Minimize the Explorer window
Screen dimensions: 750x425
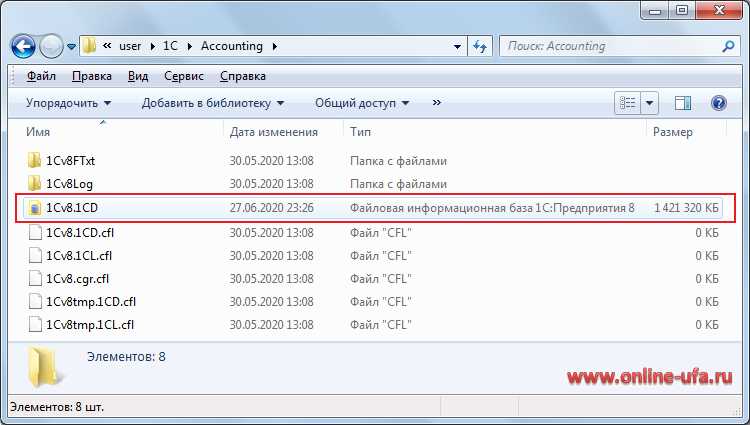tap(655, 11)
